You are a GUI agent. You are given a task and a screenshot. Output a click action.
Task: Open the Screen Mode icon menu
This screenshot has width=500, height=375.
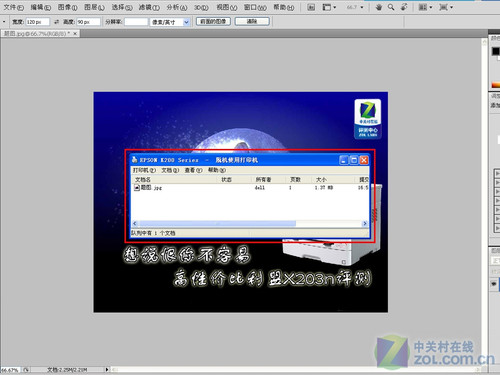446,7
